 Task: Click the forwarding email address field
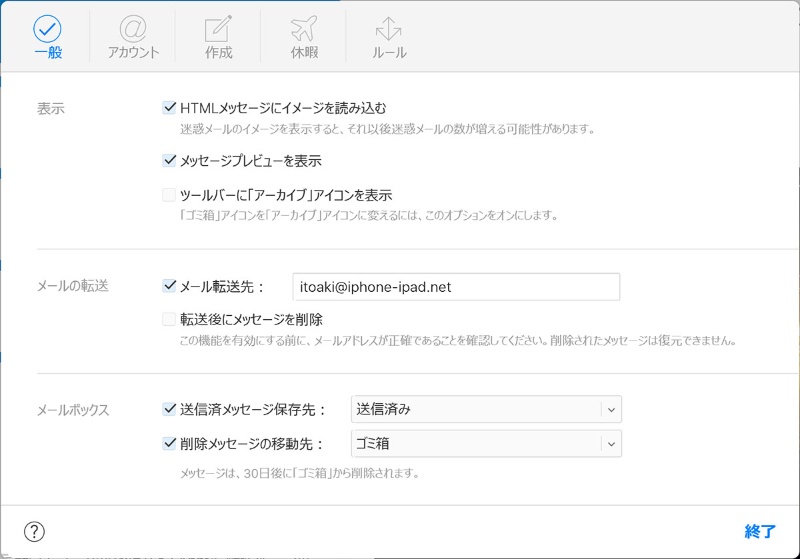coord(455,287)
